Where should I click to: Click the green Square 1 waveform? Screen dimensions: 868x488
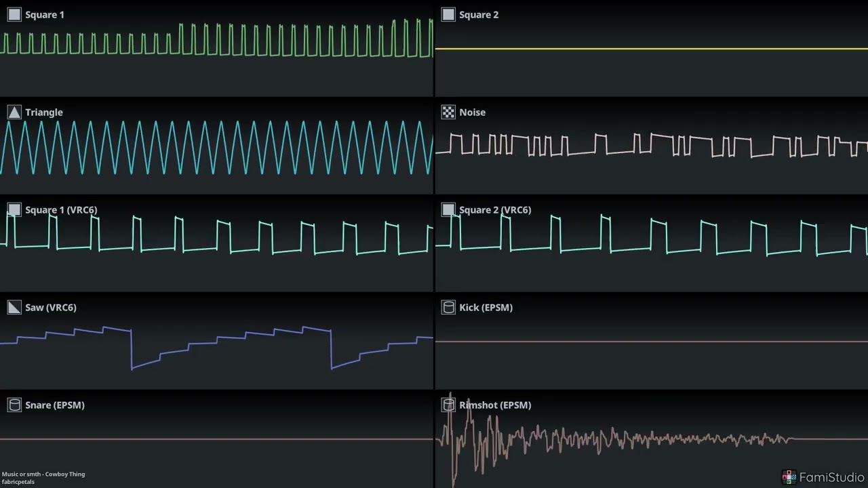(217, 39)
